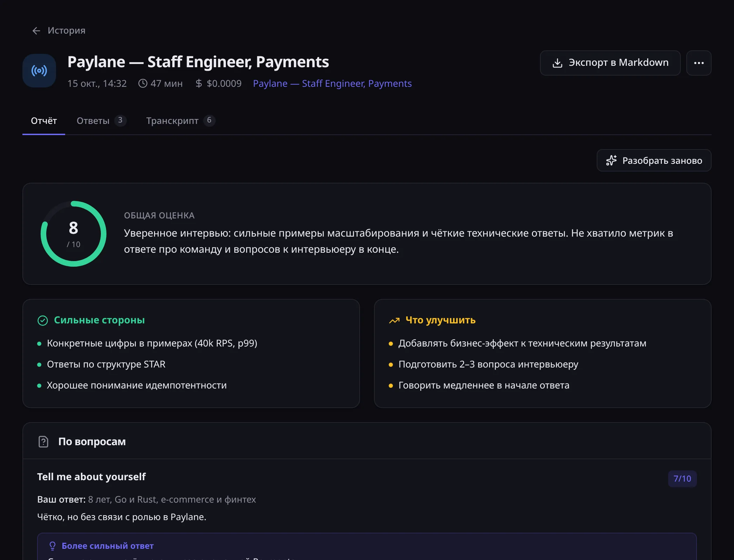Click the checkmark icon by Сильные стороны
Screen dimensions: 734x560
coord(43,321)
